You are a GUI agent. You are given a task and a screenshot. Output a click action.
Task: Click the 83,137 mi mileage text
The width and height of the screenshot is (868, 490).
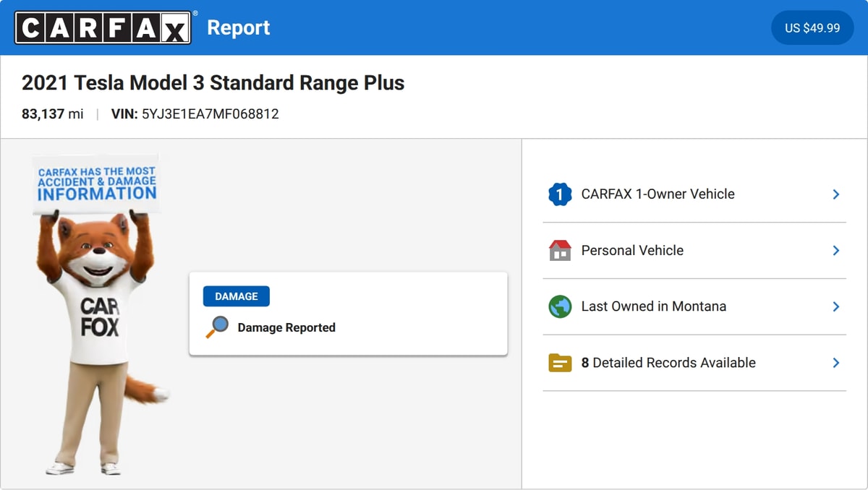tap(53, 114)
